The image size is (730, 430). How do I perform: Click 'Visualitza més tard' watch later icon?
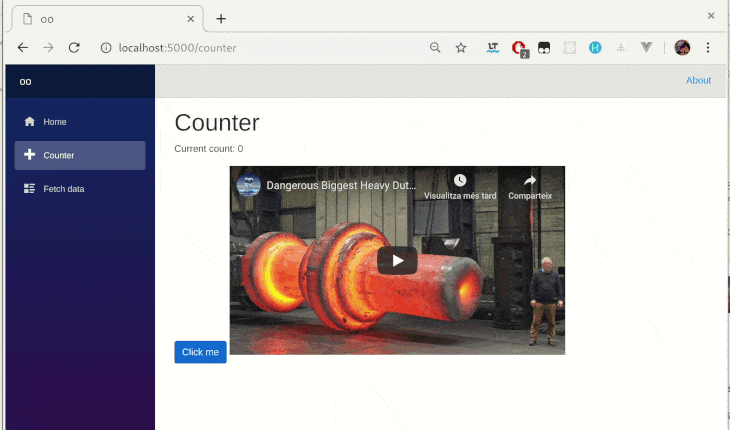pos(460,181)
